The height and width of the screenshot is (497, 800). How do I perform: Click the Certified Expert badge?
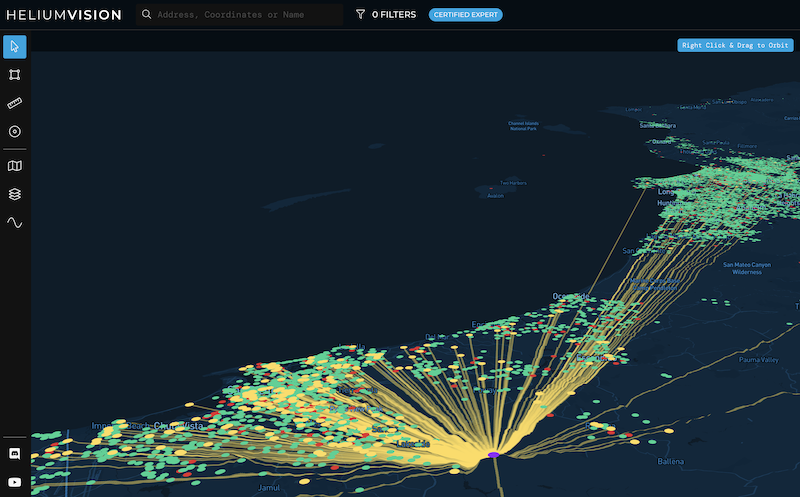465,15
